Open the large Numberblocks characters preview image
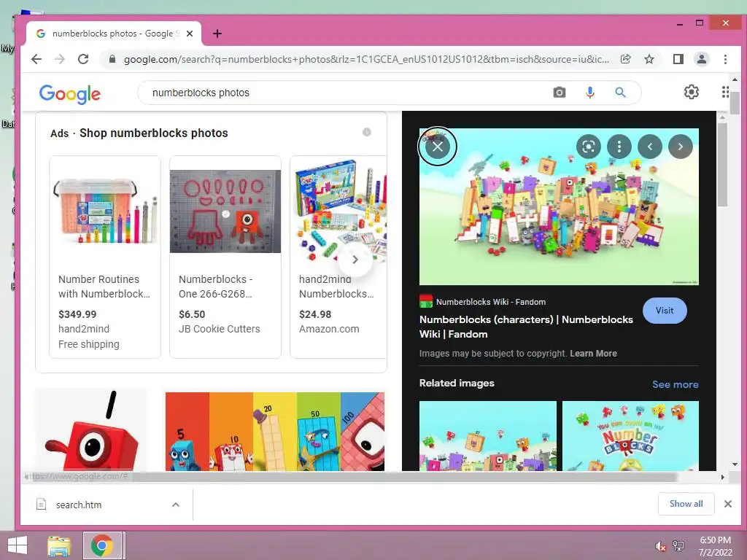This screenshot has height=560, width=747. pyautogui.click(x=559, y=206)
